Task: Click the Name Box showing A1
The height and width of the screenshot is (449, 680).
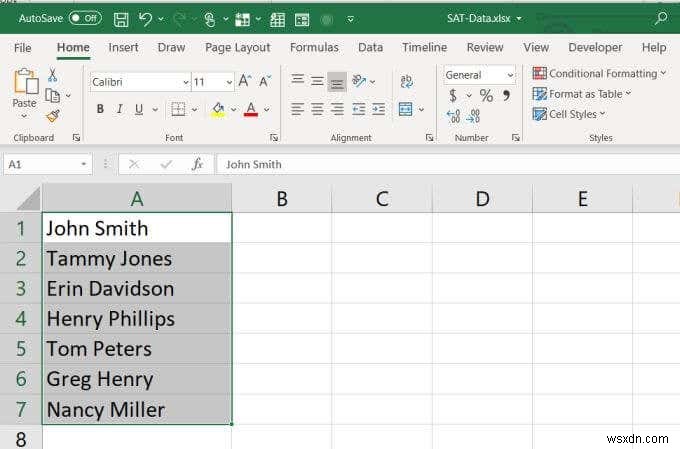Action: [x=48, y=164]
